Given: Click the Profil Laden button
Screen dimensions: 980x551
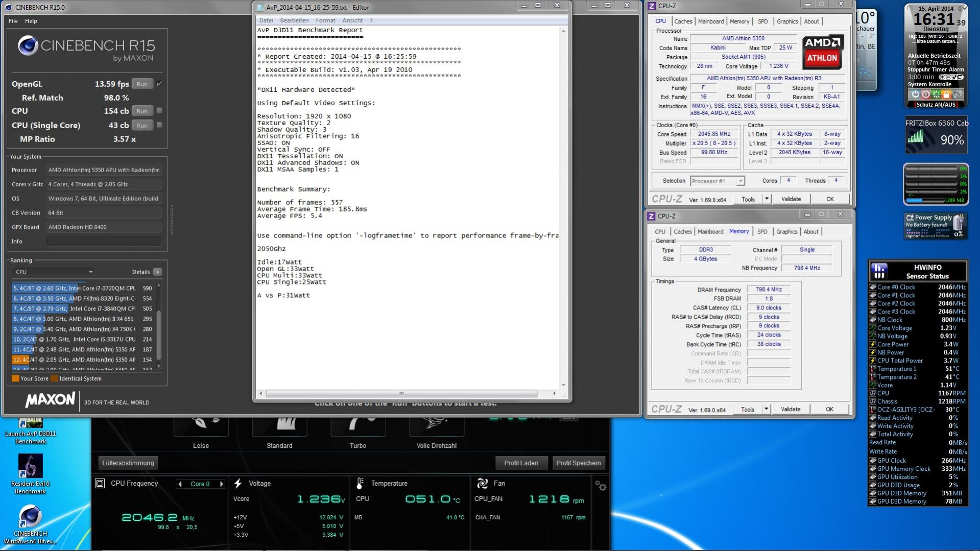Looking at the screenshot, I should tap(521, 463).
